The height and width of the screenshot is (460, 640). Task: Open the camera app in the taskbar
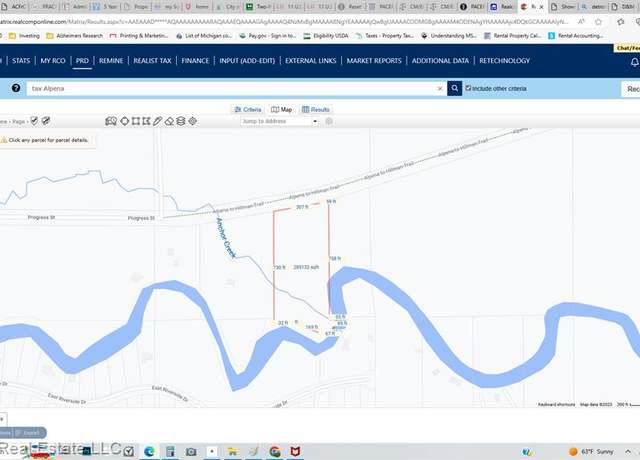191,451
